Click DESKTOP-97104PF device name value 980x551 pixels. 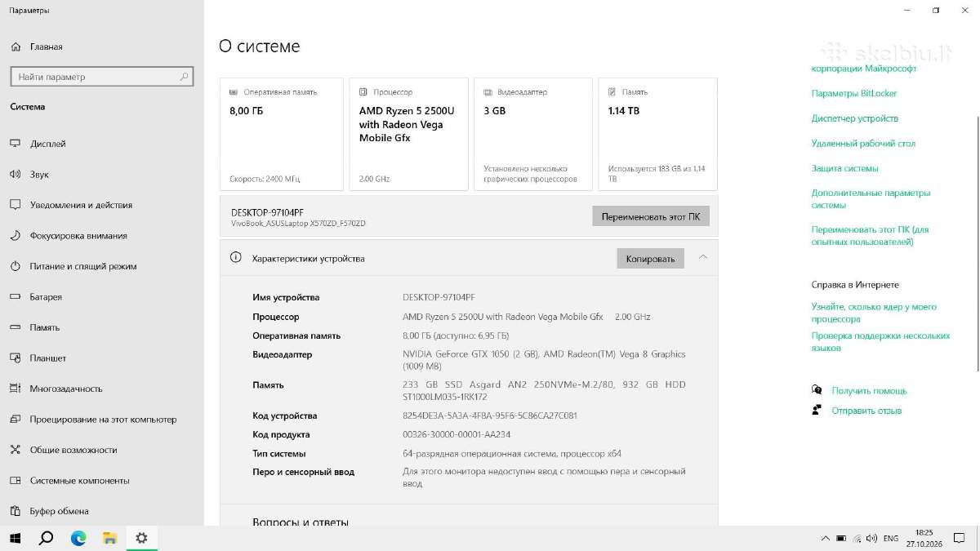[439, 297]
